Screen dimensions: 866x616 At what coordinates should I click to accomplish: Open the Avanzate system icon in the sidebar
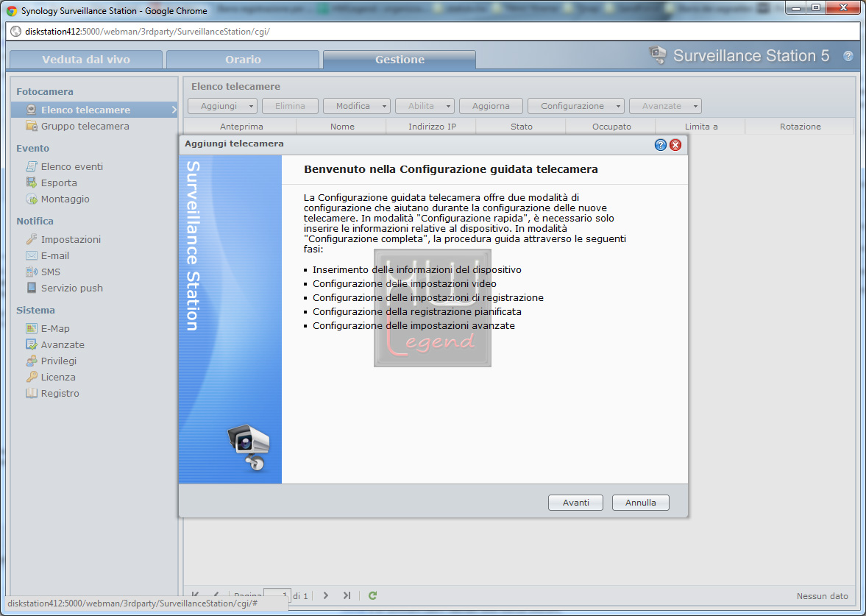coord(32,344)
